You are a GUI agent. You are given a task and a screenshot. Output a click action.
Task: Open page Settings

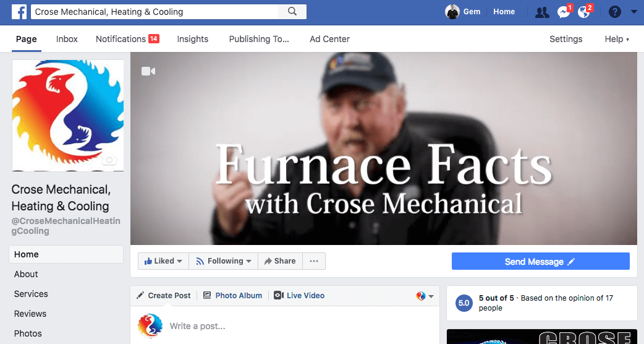[566, 39]
